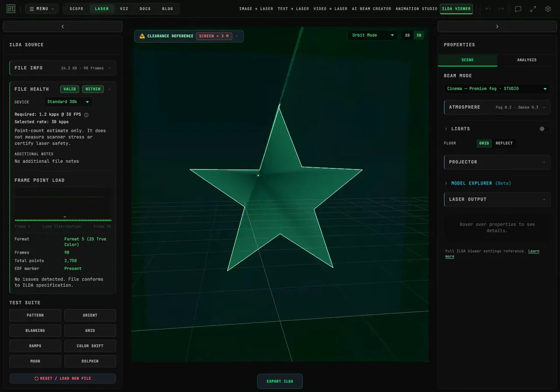Enter fullscreen with the expand arrows icon
560x392 pixels.
533,9
